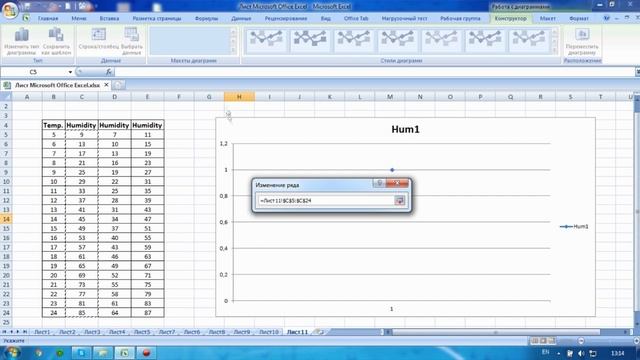The height and width of the screenshot is (360, 640).
Task: Click volume speaker icon in system tray
Action: [581, 353]
